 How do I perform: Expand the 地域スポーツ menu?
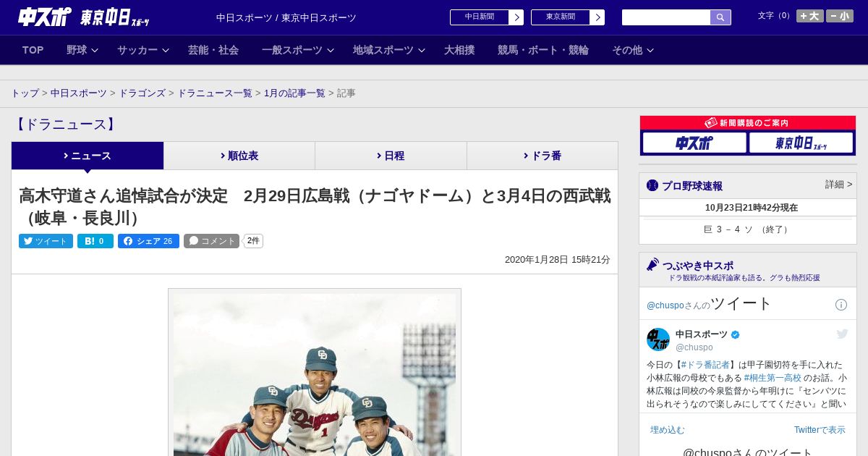(x=389, y=50)
